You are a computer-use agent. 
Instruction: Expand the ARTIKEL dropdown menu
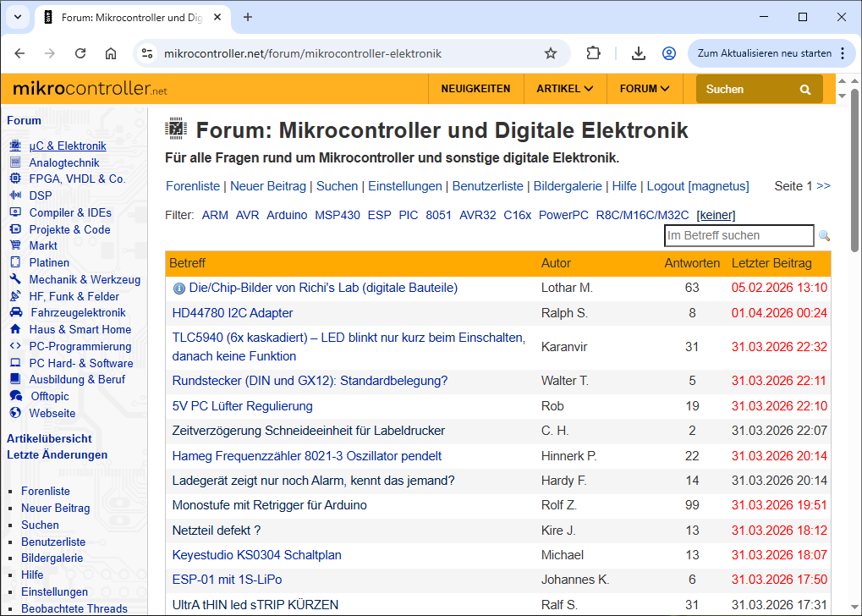(564, 89)
